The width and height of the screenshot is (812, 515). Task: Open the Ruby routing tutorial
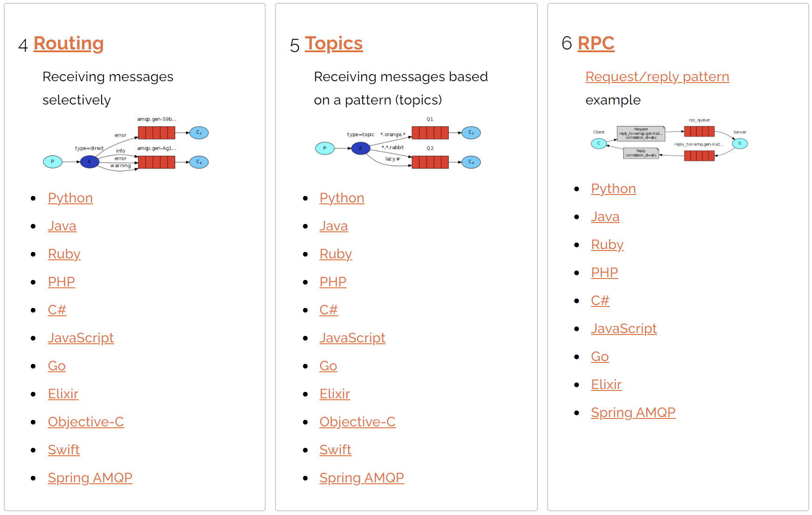(64, 254)
